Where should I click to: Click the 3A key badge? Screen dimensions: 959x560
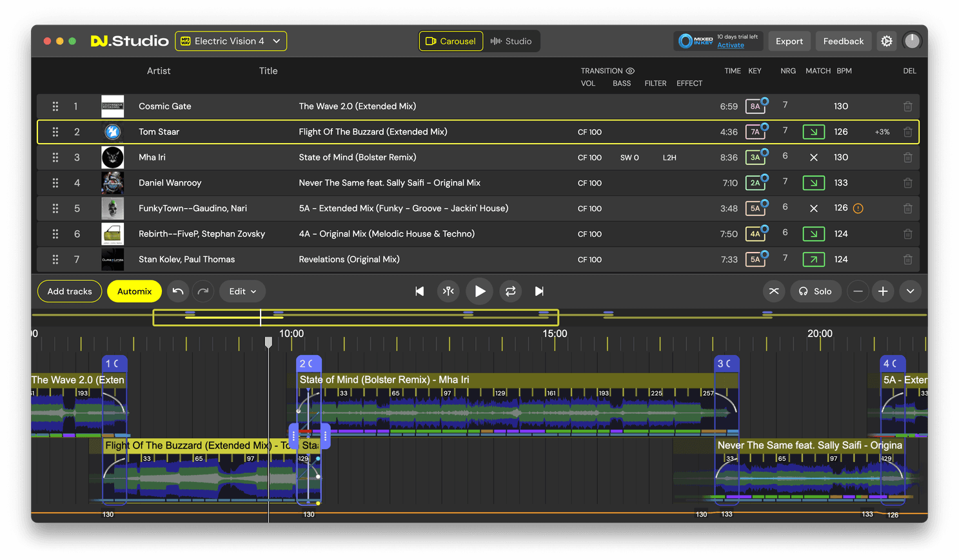click(755, 157)
